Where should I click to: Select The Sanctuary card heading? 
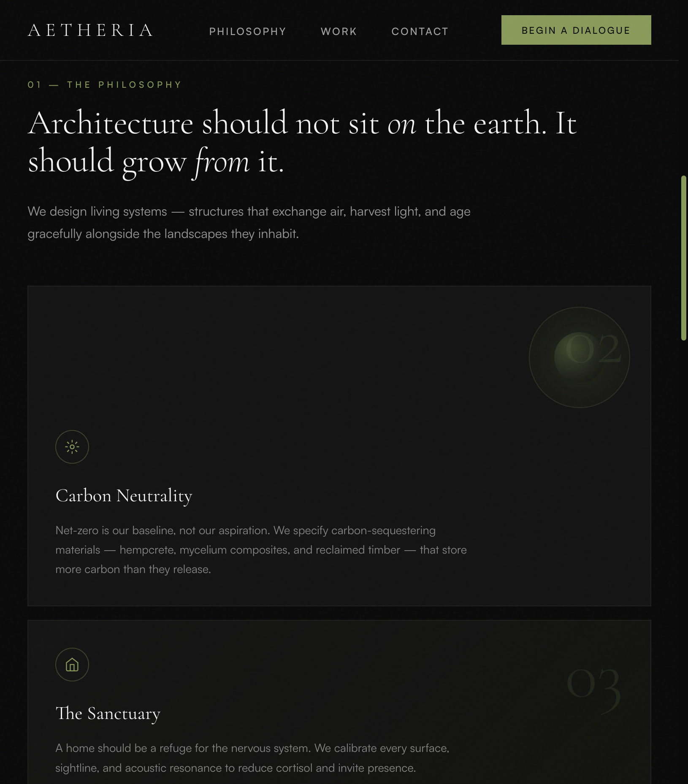pos(108,713)
